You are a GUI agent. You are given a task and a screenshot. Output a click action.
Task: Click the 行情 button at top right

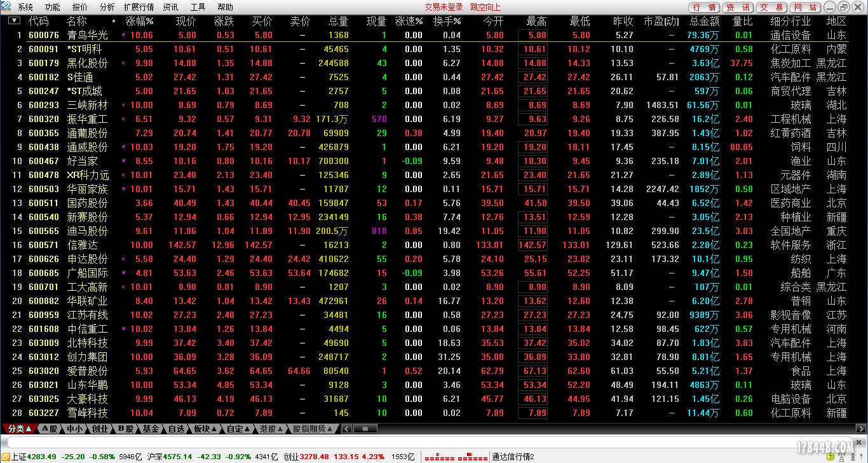(x=705, y=7)
